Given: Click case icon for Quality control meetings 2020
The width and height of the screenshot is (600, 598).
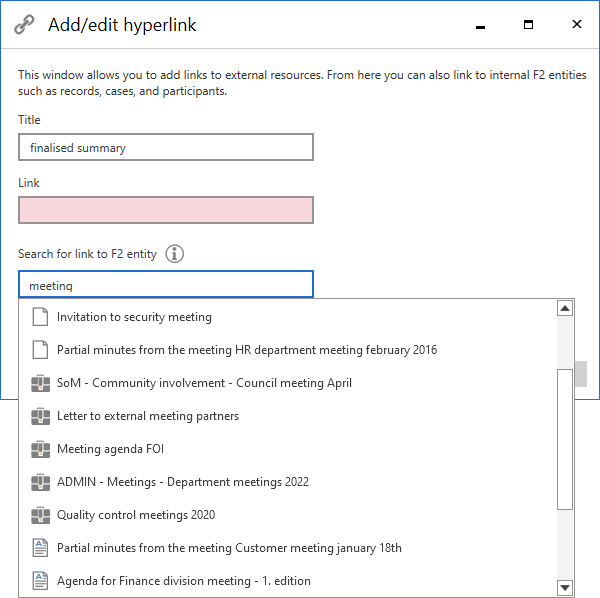Looking at the screenshot, I should click(x=40, y=515).
